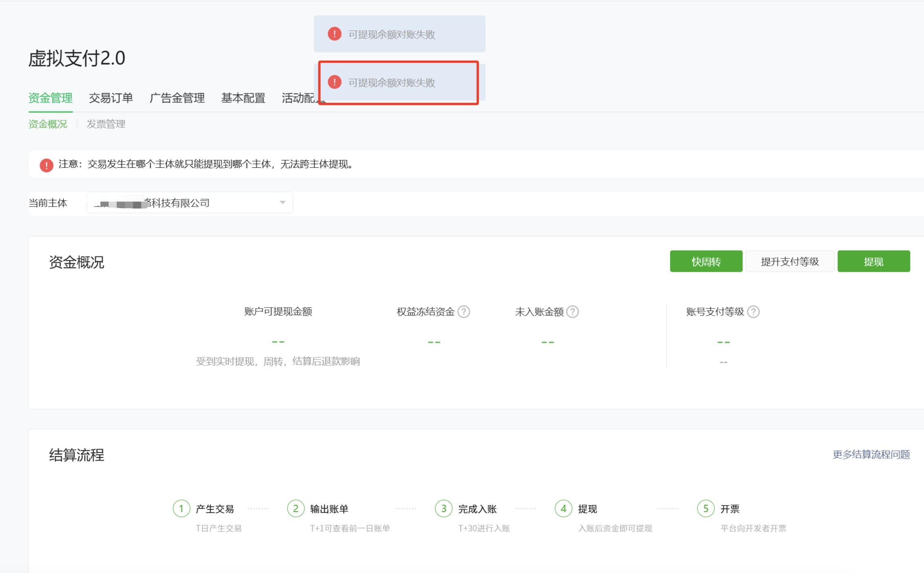Select 基本配置 tab
The width and height of the screenshot is (924, 573).
click(243, 98)
